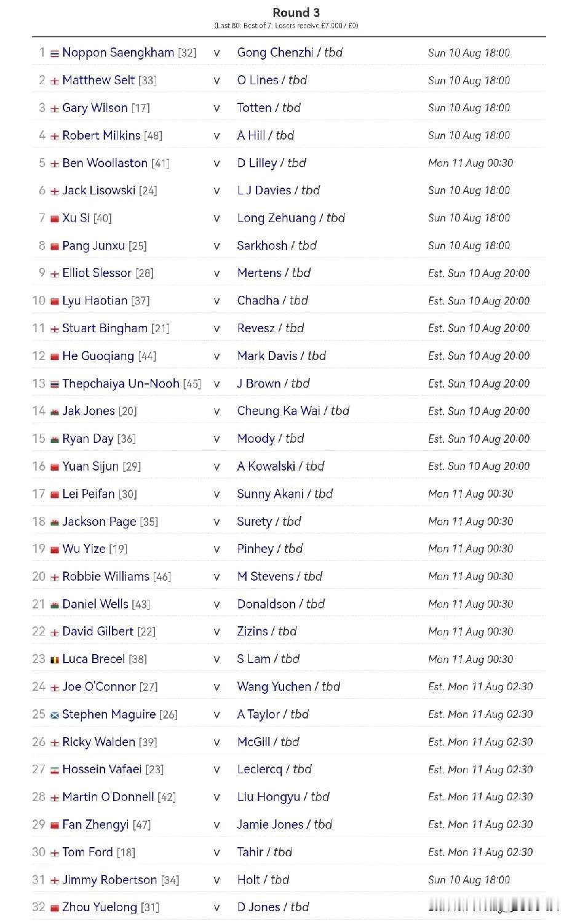Open Tom Ford's player link
Screen dimensions: 572x924
tap(87, 852)
